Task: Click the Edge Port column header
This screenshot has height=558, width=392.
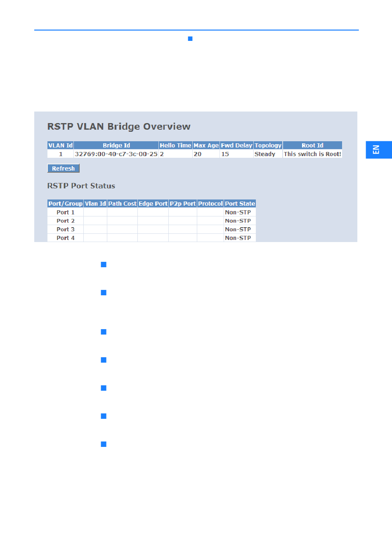Action: [153, 204]
